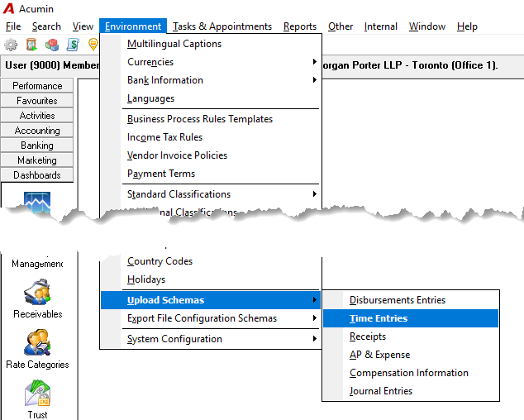Choose Time Entries upload schema

[411, 318]
